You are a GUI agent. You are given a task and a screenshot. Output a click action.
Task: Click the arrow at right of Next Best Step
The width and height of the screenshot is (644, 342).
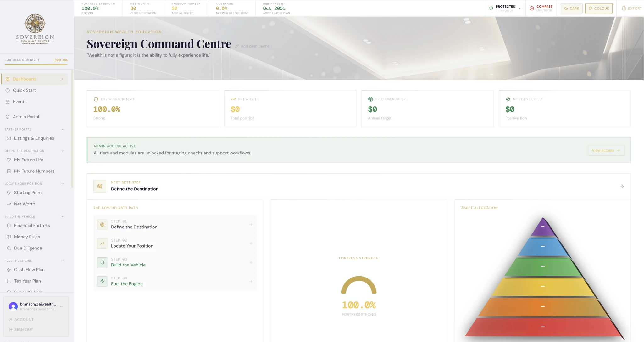(x=622, y=186)
